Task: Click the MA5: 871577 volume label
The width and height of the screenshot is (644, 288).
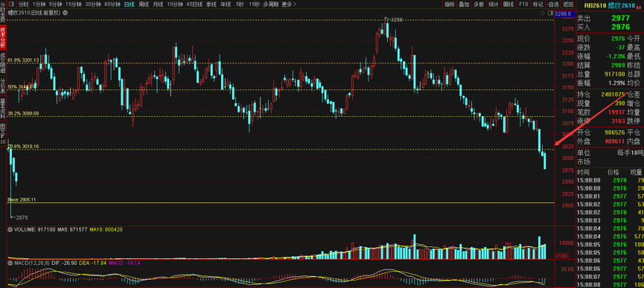Action: [73, 230]
